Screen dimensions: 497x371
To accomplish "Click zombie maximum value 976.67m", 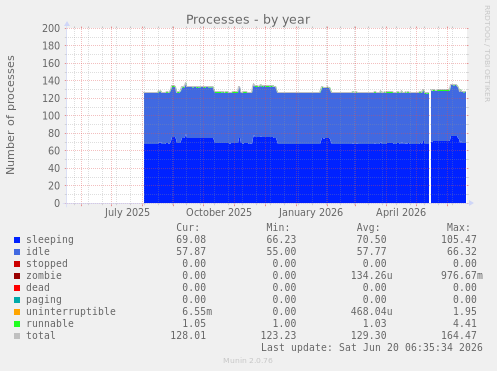I will tap(462, 276).
